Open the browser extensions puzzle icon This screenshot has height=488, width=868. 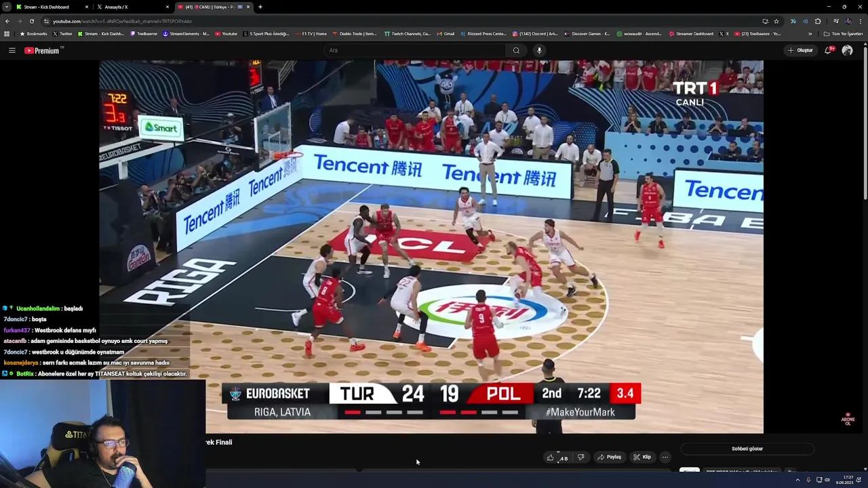[x=818, y=21]
